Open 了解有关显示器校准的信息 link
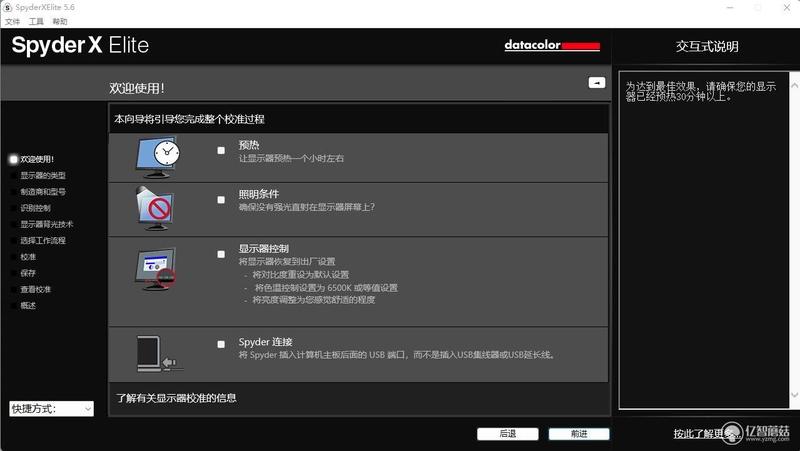Screen dimensions: 800x451 [x=176, y=398]
